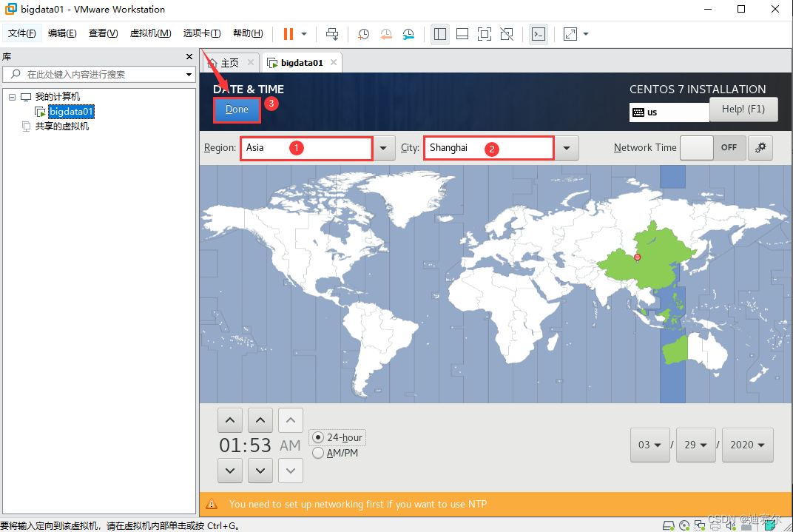Click the stretch guest display icon
Viewport: 793px width, 532px height.
tap(570, 34)
